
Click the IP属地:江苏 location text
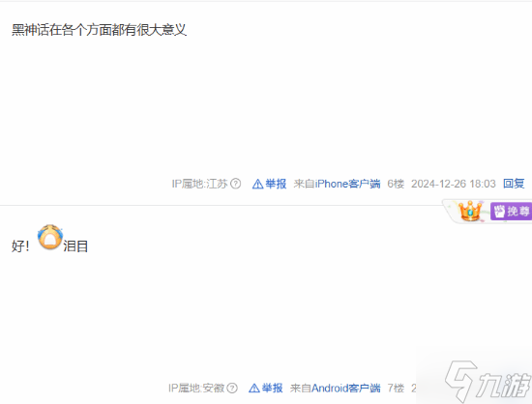coord(200,184)
